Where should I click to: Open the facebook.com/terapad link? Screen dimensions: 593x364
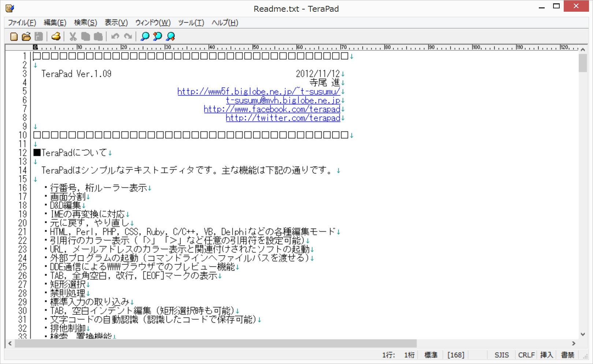pyautogui.click(x=272, y=109)
